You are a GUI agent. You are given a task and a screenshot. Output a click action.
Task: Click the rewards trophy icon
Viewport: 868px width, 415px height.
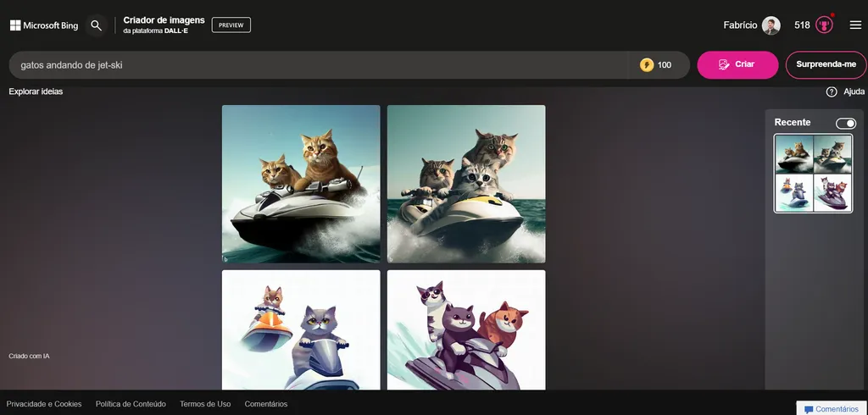[824, 25]
